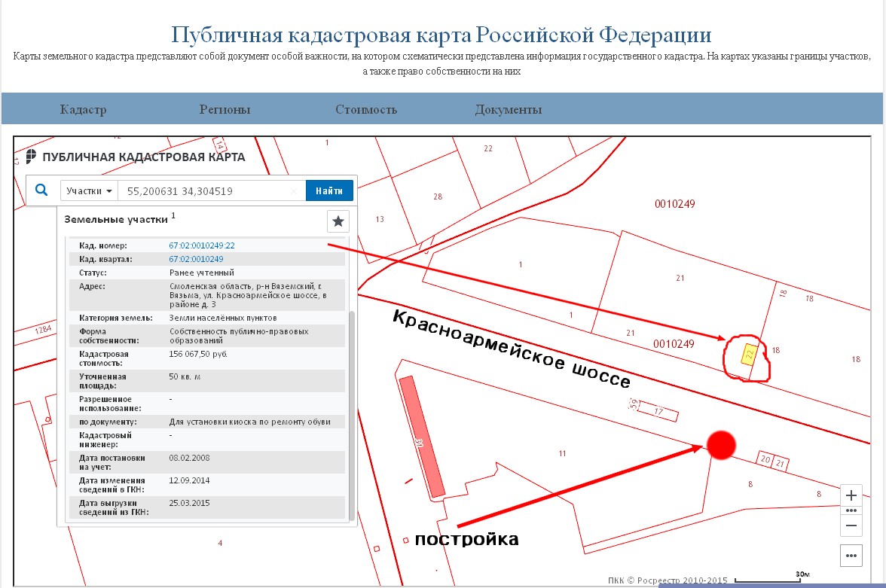Zoom out with the minus button
This screenshot has width=886, height=588.
coord(851,525)
